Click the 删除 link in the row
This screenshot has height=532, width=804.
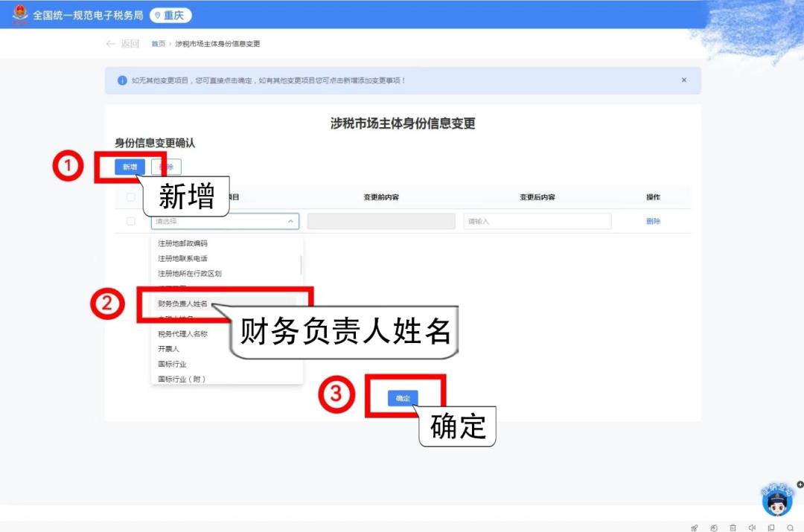coord(653,221)
